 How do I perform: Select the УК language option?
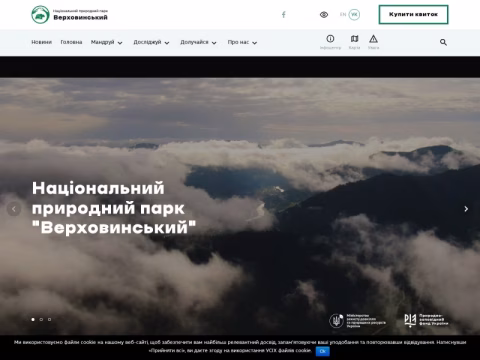click(x=354, y=15)
